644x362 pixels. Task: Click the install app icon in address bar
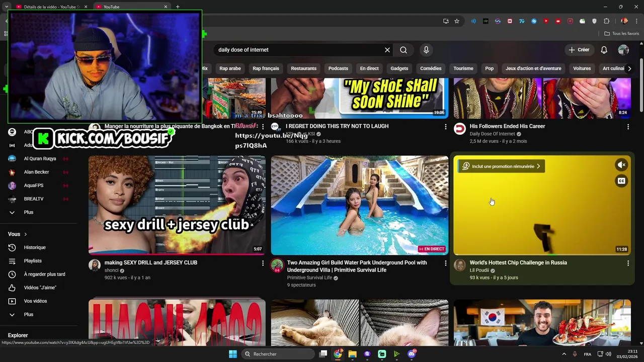pos(446,21)
